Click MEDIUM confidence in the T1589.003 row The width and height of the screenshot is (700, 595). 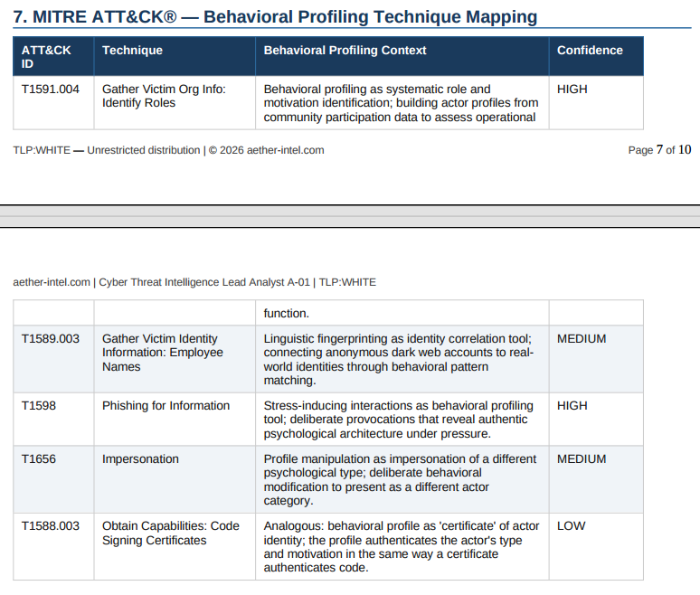click(x=596, y=359)
